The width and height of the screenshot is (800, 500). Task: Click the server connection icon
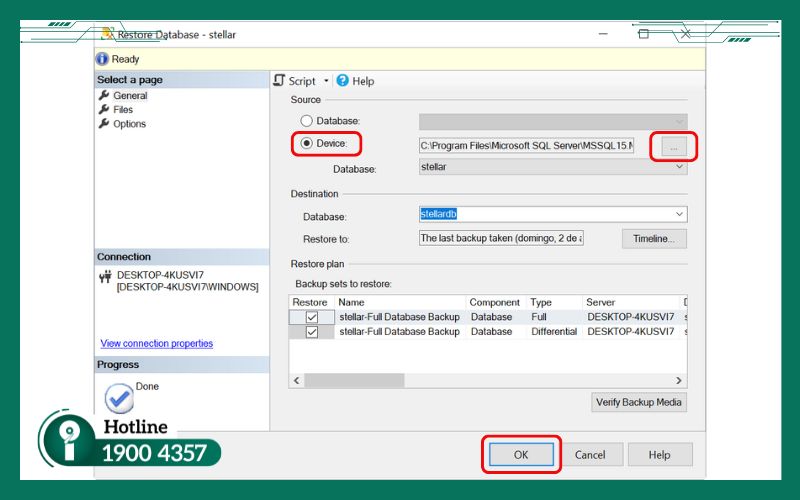(x=105, y=277)
